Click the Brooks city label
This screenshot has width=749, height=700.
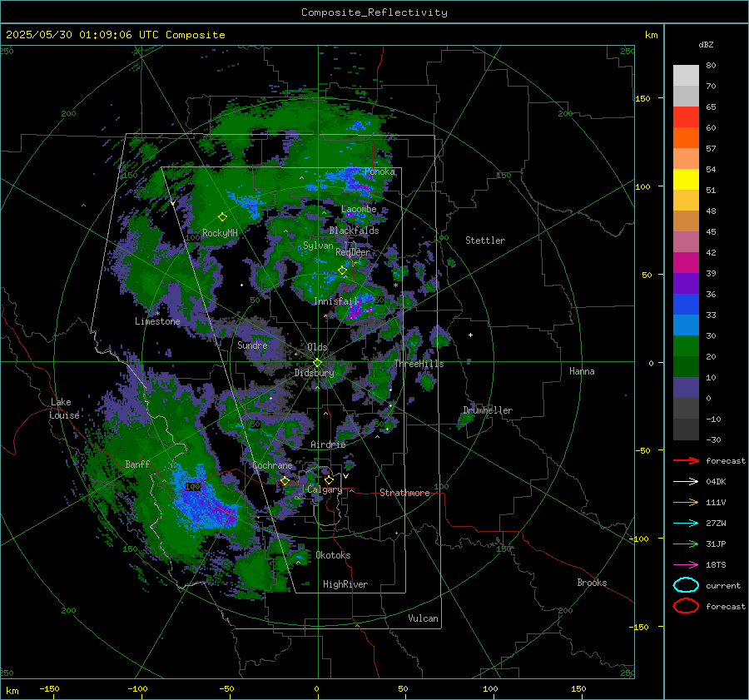[592, 583]
